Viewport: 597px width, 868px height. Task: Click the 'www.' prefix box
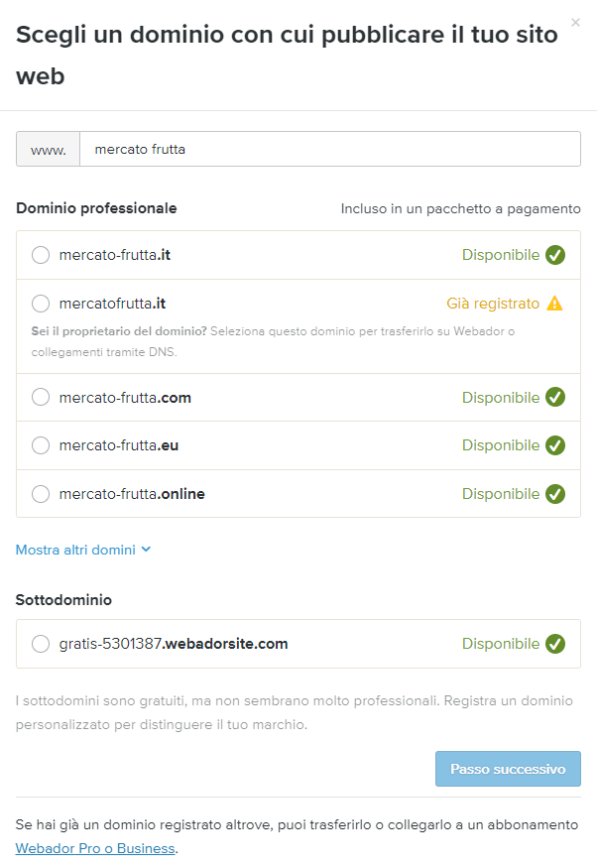point(48,150)
